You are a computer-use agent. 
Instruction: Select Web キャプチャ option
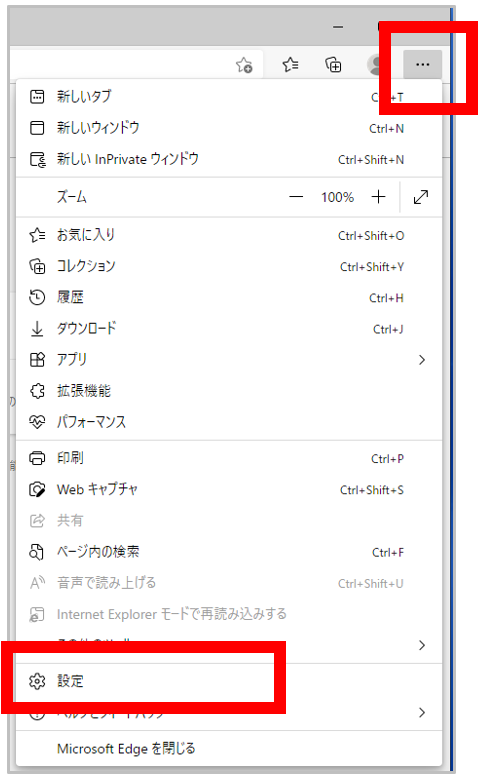[229, 489]
